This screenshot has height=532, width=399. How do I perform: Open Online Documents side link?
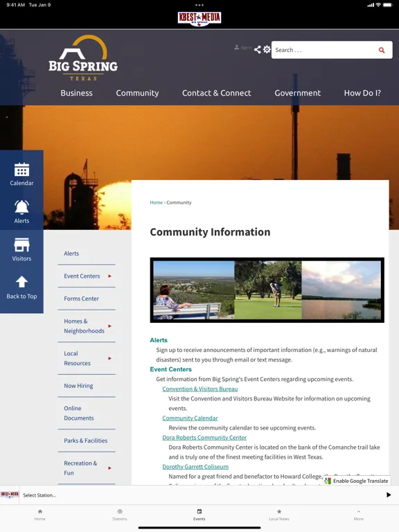click(x=79, y=414)
